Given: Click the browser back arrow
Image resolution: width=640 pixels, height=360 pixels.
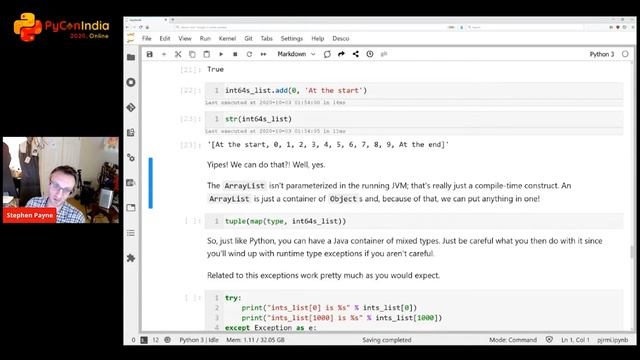Looking at the screenshot, I should 127,27.
